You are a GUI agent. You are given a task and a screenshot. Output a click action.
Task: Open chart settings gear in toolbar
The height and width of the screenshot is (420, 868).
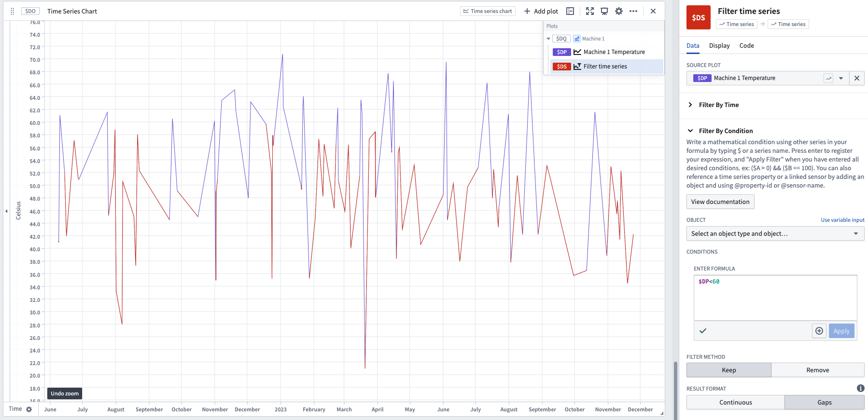[619, 11]
